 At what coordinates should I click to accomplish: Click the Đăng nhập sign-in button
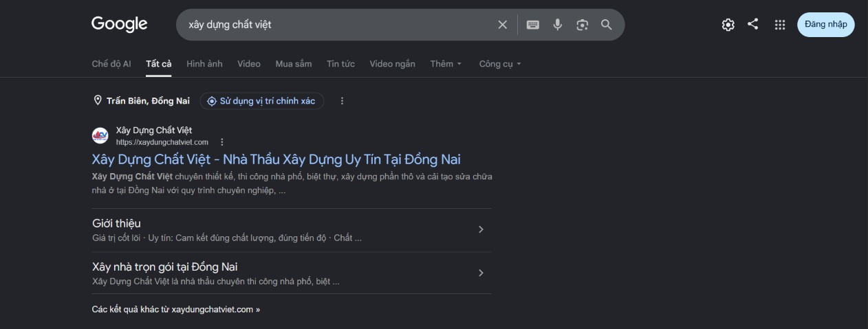coord(826,25)
